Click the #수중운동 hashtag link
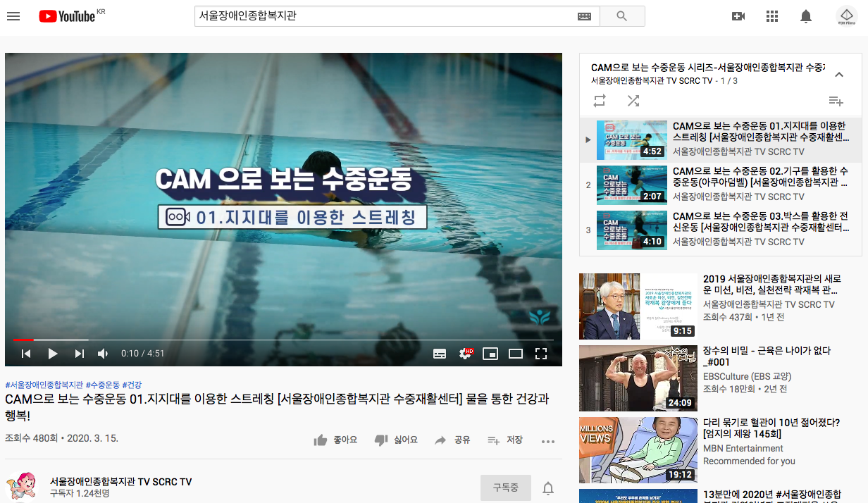 (103, 385)
